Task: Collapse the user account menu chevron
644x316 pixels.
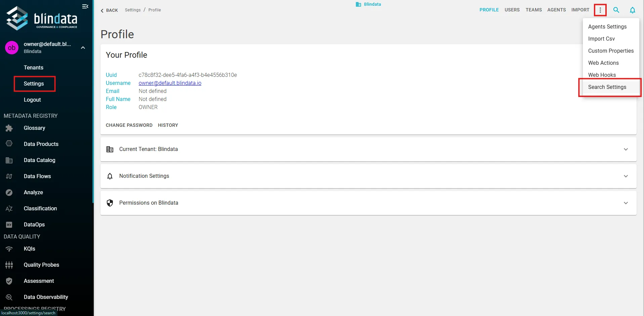Action: click(83, 48)
